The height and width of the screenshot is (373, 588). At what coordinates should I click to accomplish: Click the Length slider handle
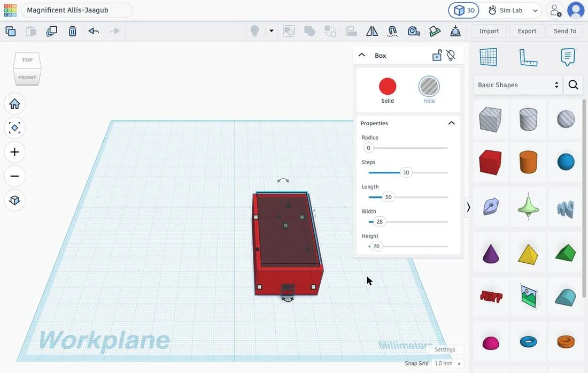pos(388,197)
